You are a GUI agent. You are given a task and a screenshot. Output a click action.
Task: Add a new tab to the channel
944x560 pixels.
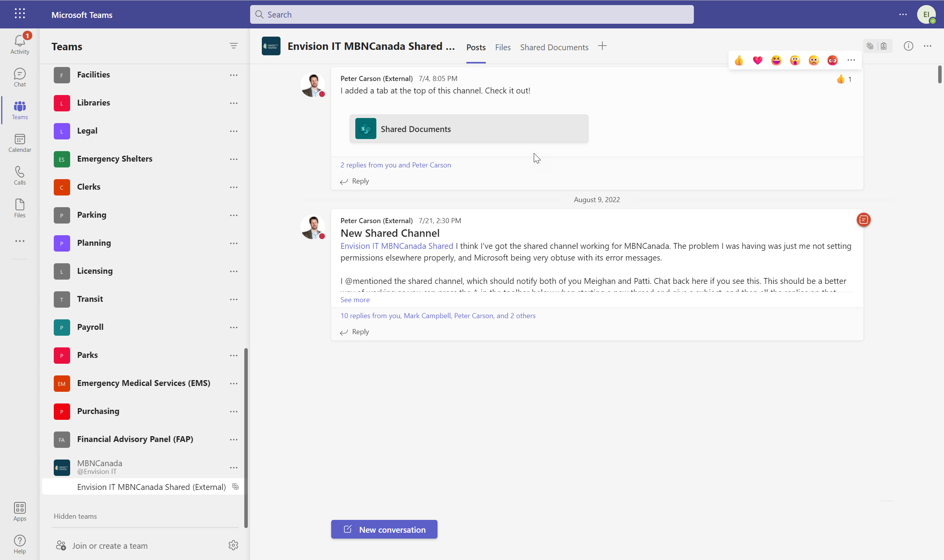pos(602,46)
